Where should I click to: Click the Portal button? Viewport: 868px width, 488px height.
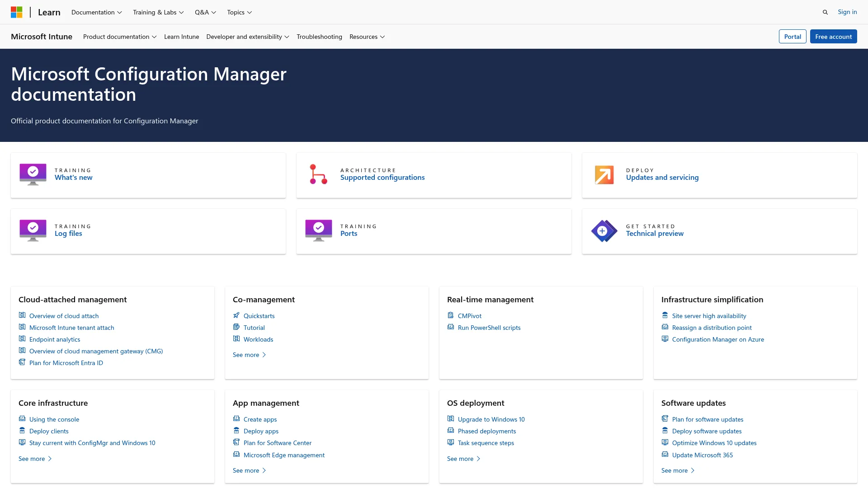pyautogui.click(x=793, y=37)
